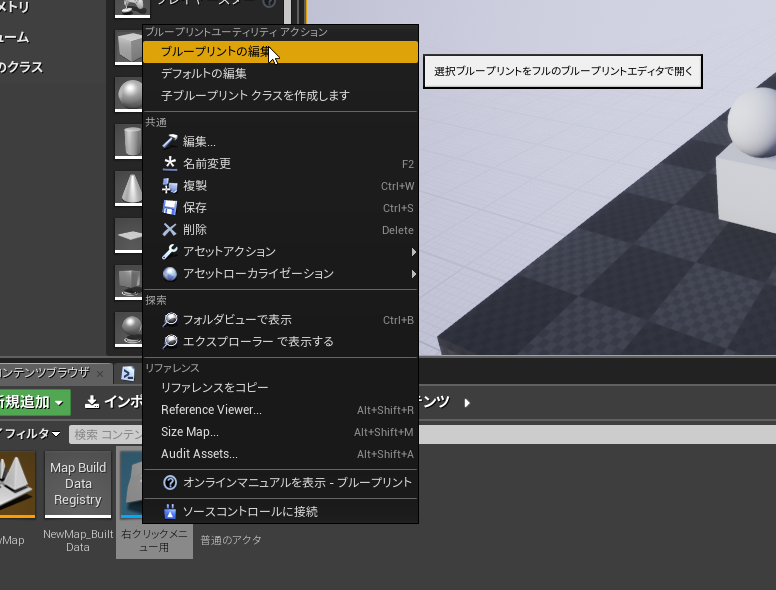Click the plane shape icon in placement panel
The image size is (776, 590).
point(129,235)
